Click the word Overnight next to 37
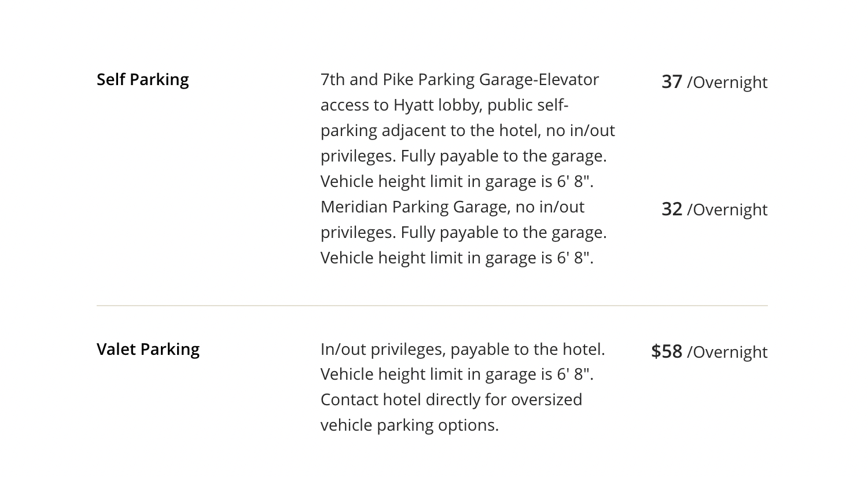This screenshot has height=477, width=868. click(730, 82)
